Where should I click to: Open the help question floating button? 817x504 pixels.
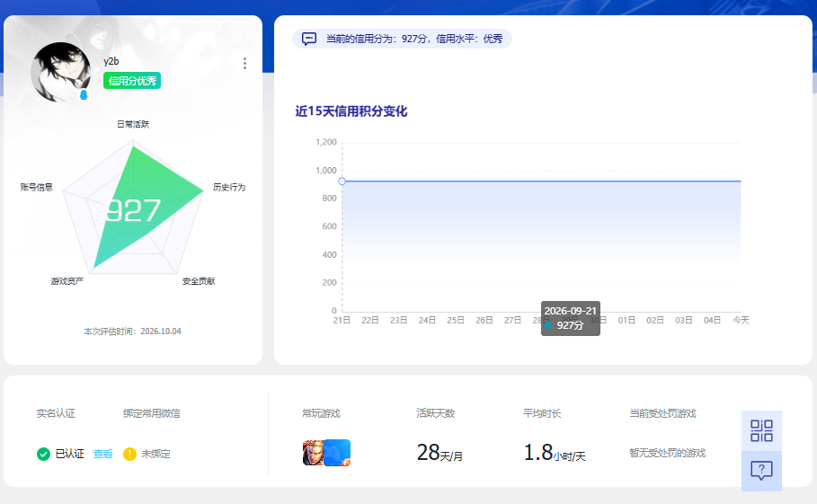[761, 471]
